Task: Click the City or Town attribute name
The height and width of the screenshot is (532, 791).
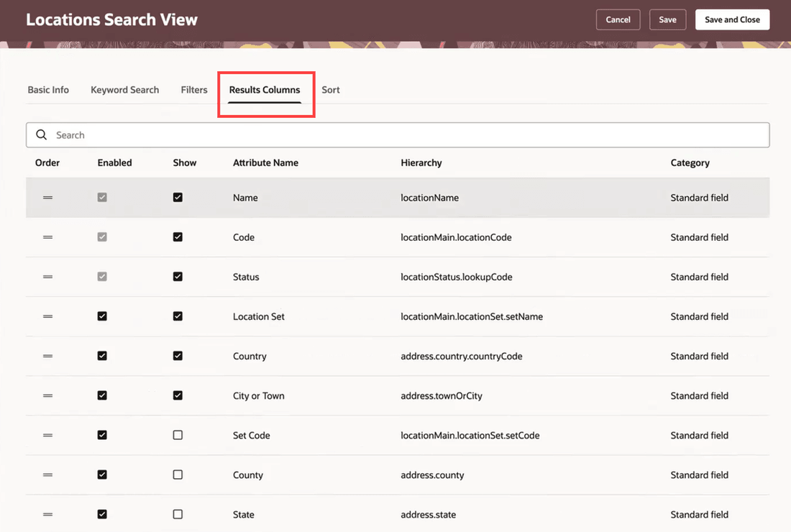Action: click(x=259, y=396)
